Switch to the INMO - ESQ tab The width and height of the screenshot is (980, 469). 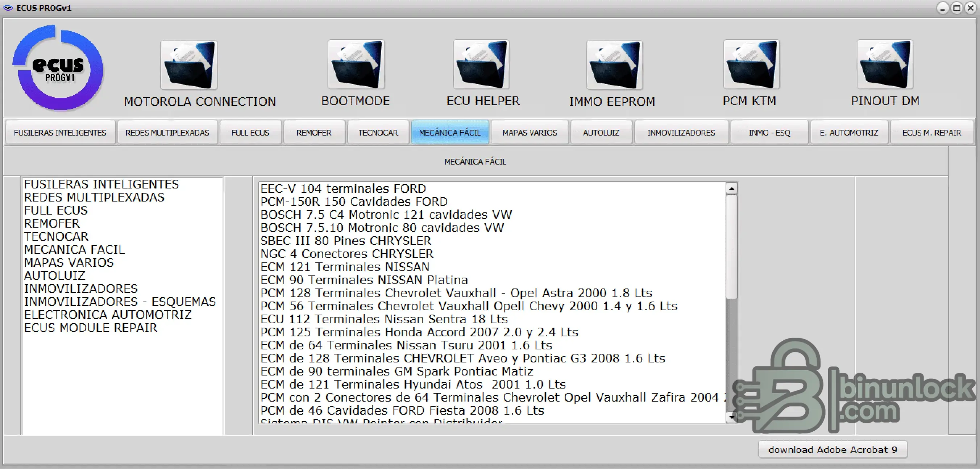tap(769, 132)
